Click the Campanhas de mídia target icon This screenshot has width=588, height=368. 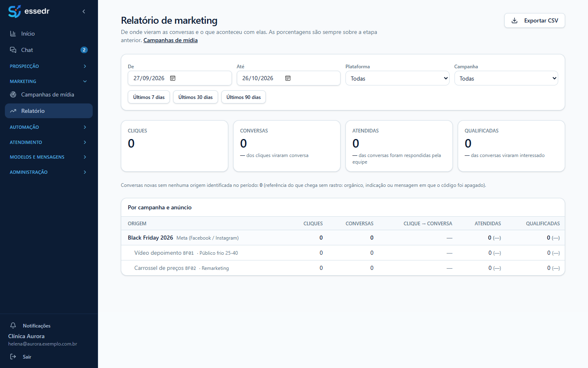coord(13,94)
